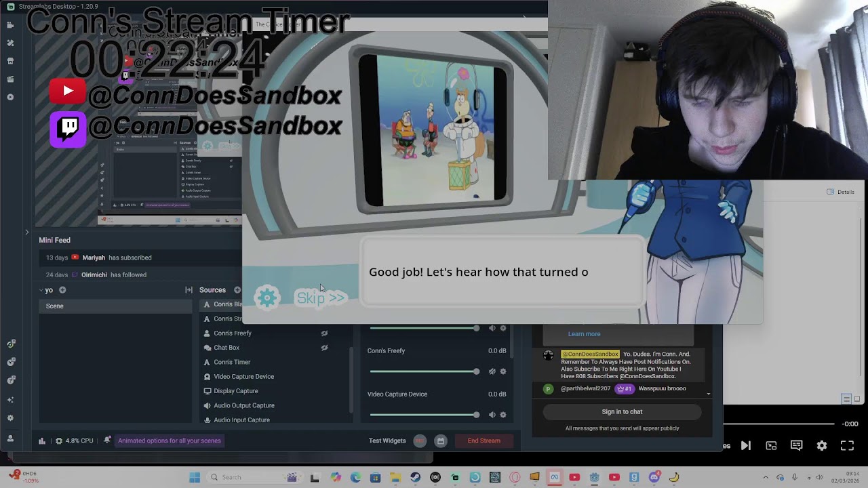Open video player settings gear
The width and height of the screenshot is (868, 488).
[822, 445]
